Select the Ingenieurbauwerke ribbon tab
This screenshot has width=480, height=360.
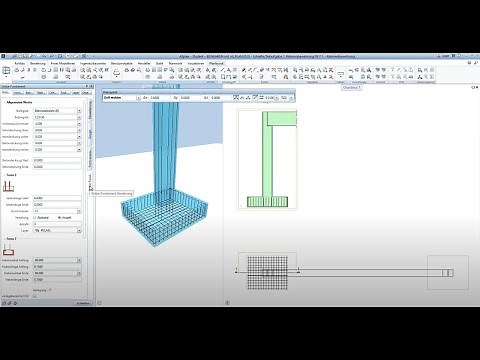point(93,63)
